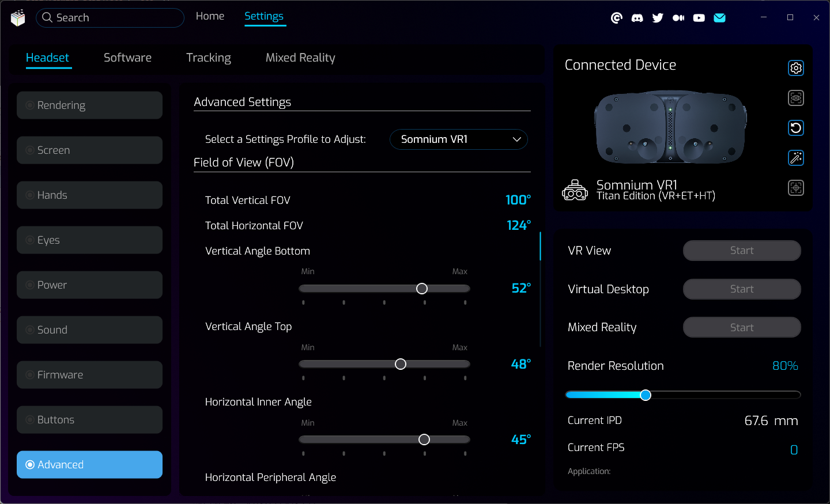Expand the Settings Profile dropdown
The height and width of the screenshot is (504, 830).
pos(458,139)
